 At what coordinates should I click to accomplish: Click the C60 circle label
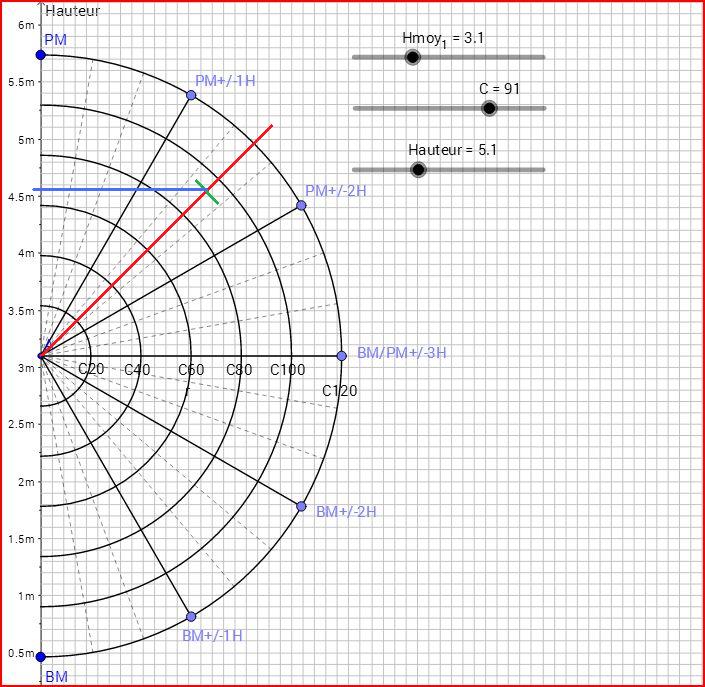tap(191, 370)
